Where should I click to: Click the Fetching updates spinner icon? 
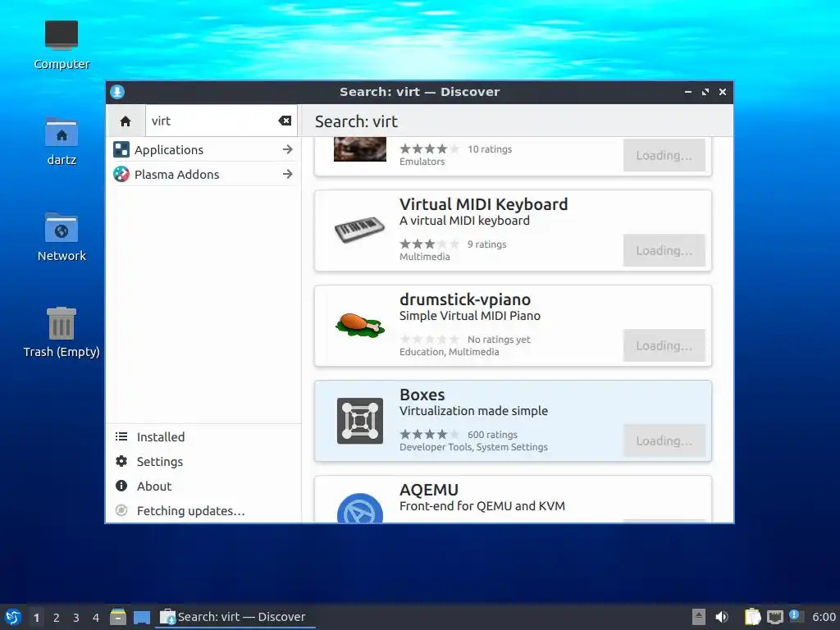click(121, 510)
